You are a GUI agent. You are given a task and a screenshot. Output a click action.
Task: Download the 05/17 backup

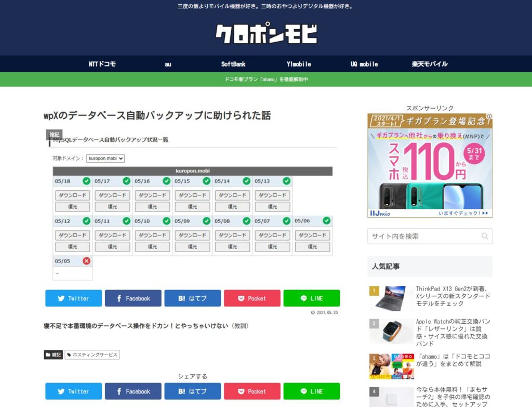coord(112,195)
